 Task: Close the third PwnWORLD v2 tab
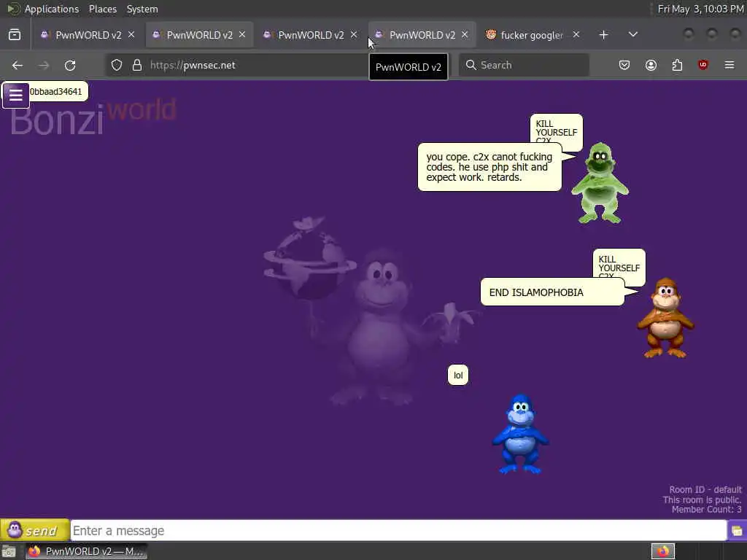pos(354,35)
